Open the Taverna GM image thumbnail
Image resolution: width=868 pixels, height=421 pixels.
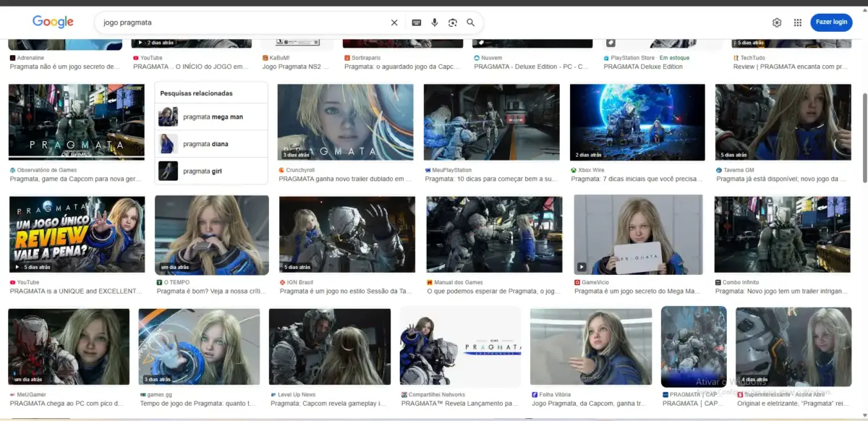[x=783, y=122]
